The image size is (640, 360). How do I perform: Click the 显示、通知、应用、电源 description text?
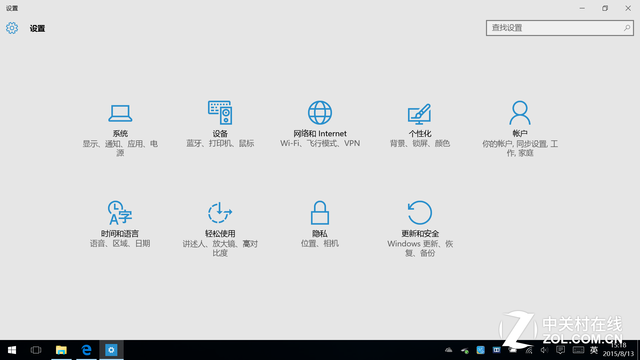[120, 148]
